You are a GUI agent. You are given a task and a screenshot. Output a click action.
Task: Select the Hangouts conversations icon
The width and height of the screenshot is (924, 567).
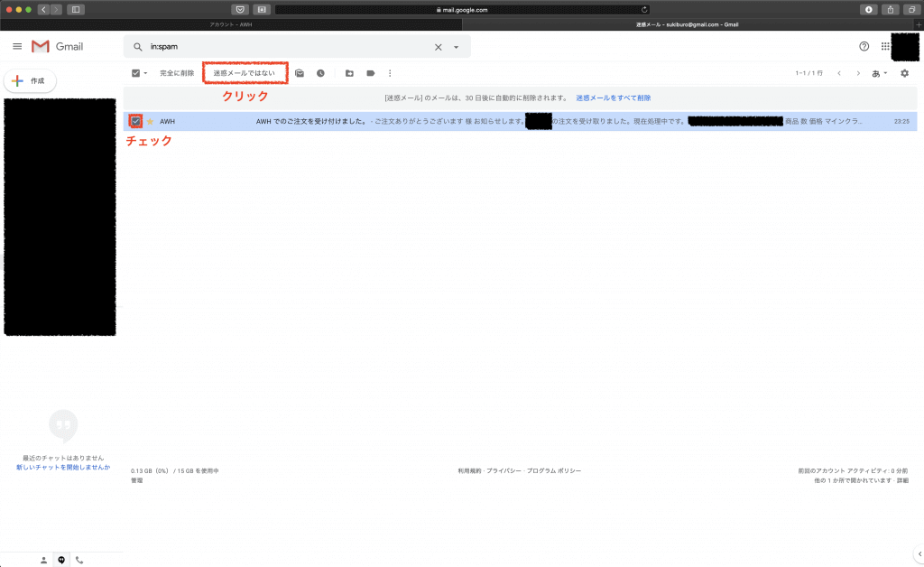(61, 560)
